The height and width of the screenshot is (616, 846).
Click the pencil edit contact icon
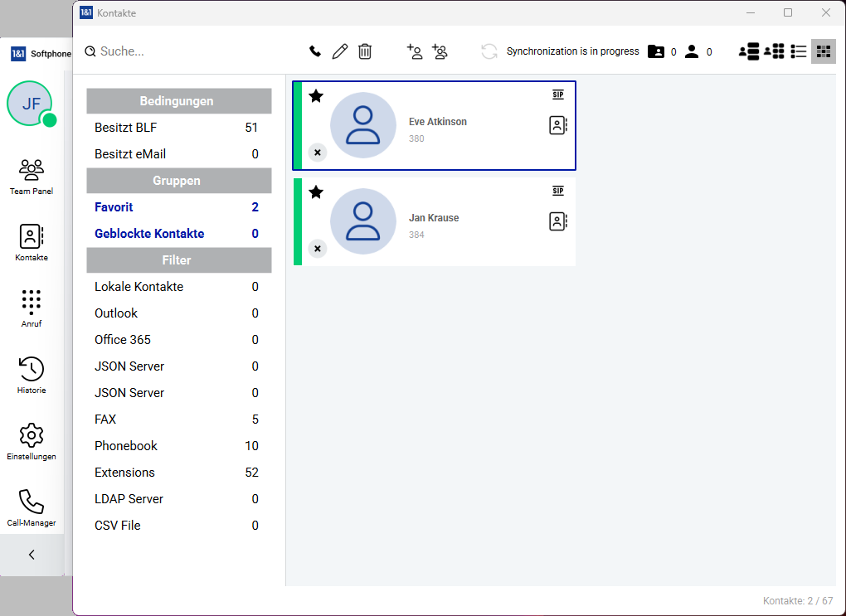(340, 51)
